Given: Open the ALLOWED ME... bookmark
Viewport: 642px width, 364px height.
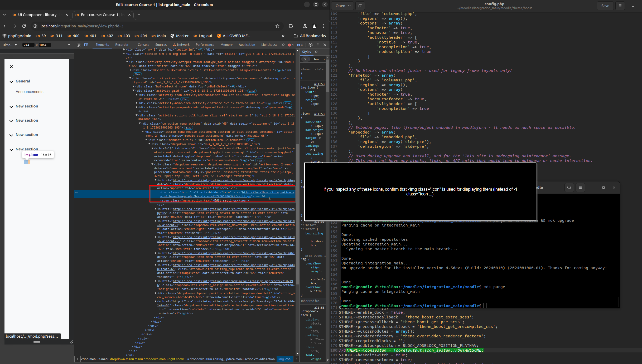Looking at the screenshot, I should click(234, 36).
